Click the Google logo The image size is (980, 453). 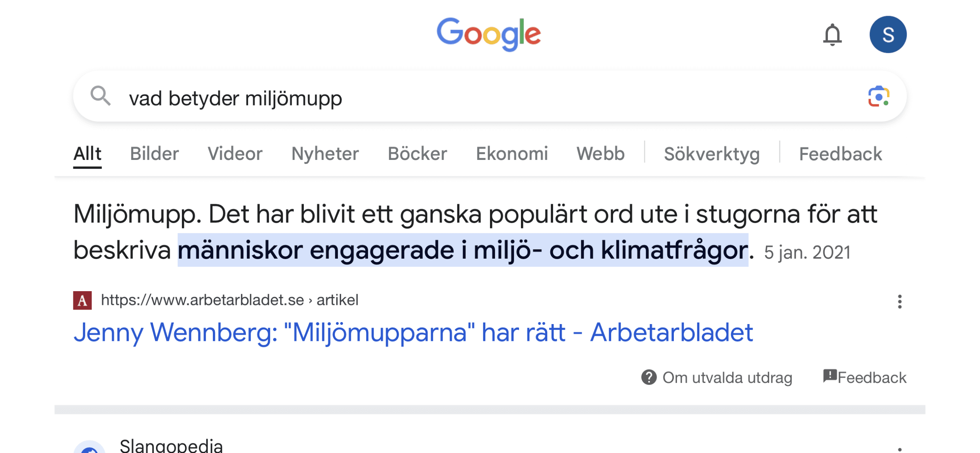click(x=490, y=34)
